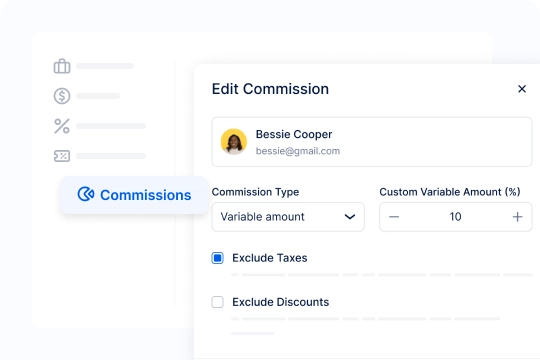The height and width of the screenshot is (360, 540).
Task: Expand the Variable amount chevron arrow
Action: pos(350,217)
